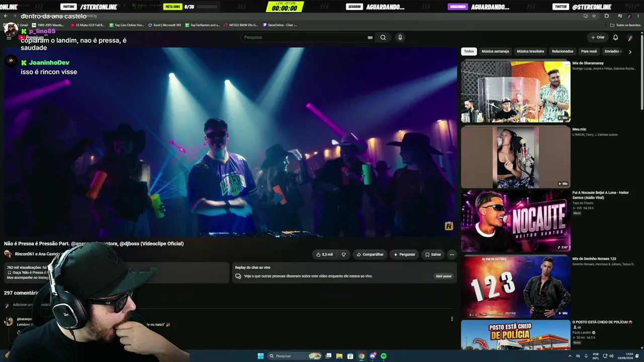Open the 'MFD32 BMW E8x G...' bookmark

click(240, 25)
